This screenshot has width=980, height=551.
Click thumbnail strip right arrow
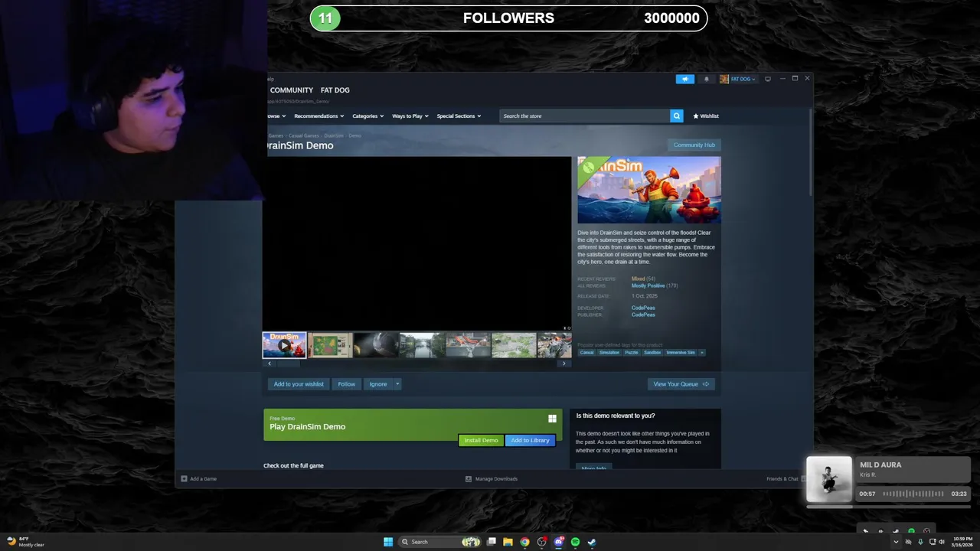tap(564, 364)
